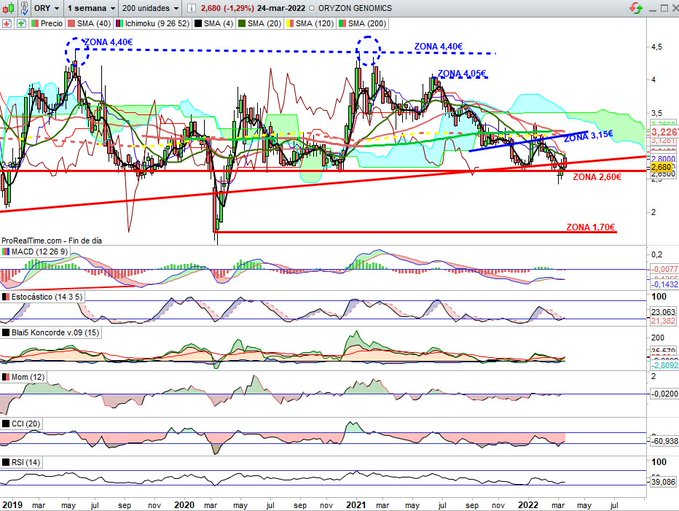
Task: Click the 24-mar-2022 date text
Action: click(x=281, y=8)
